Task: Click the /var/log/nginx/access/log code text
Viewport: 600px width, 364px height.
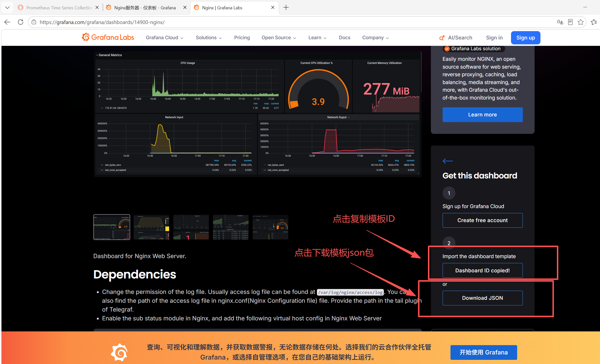Action: pos(350,292)
